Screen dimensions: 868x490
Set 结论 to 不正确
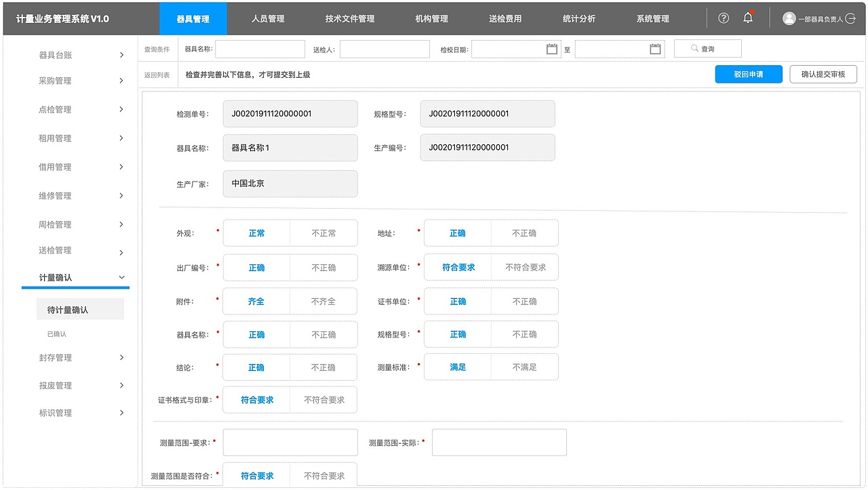323,367
